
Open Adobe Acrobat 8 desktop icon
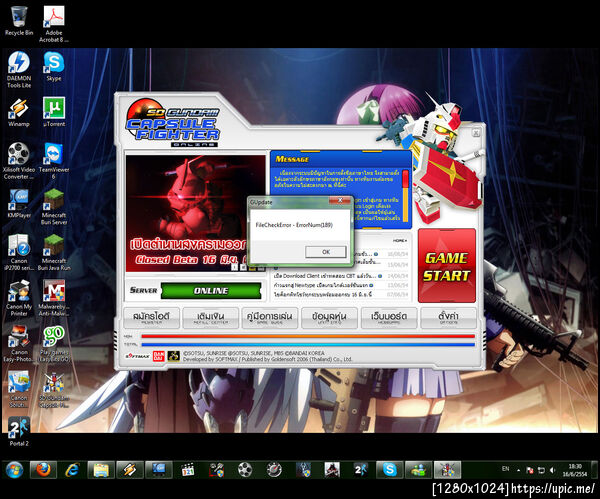pyautogui.click(x=54, y=24)
